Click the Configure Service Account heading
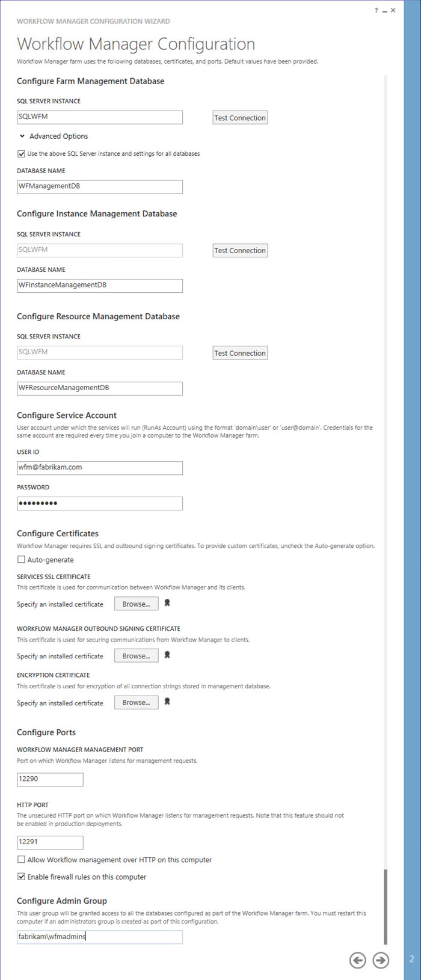 [67, 415]
